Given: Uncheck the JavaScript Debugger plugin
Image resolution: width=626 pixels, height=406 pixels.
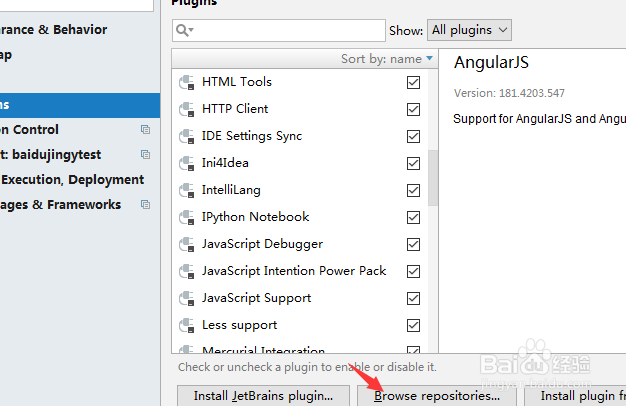Looking at the screenshot, I should (414, 244).
